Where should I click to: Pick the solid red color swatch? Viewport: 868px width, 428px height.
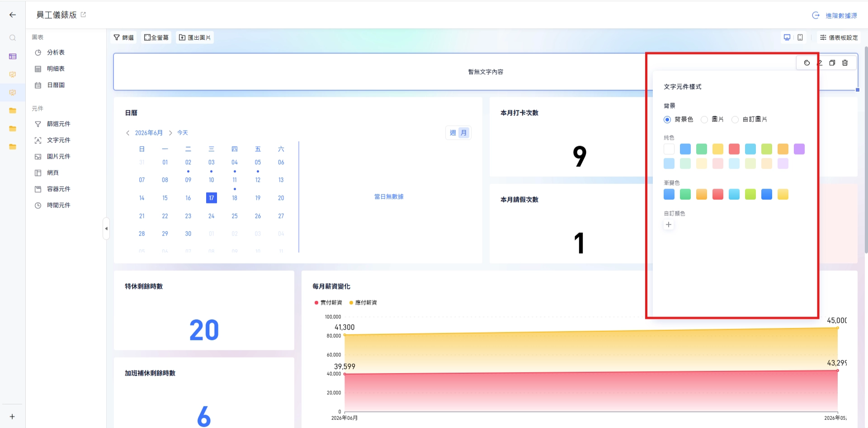pos(734,149)
